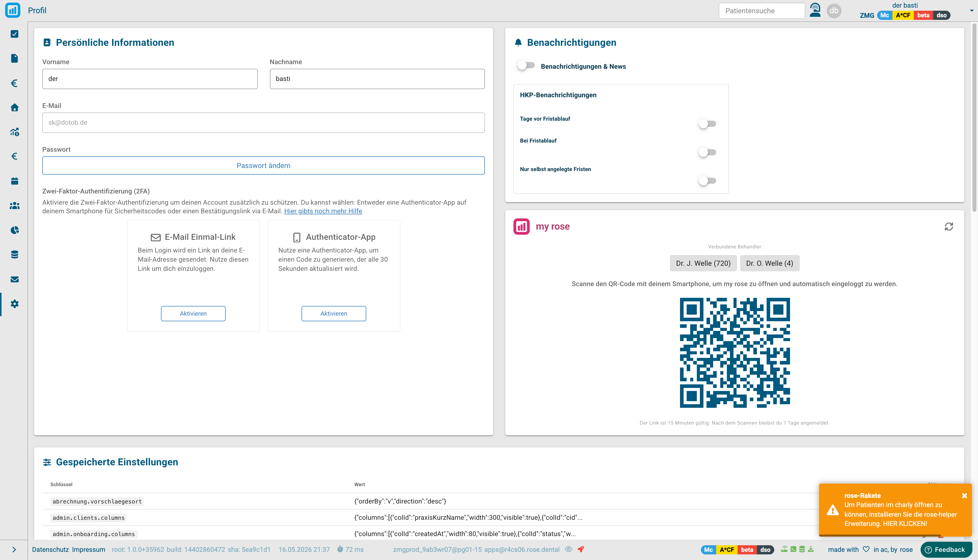This screenshot has height=560, width=978.
Task: Open the settings gear sidebar icon
Action: 15,304
